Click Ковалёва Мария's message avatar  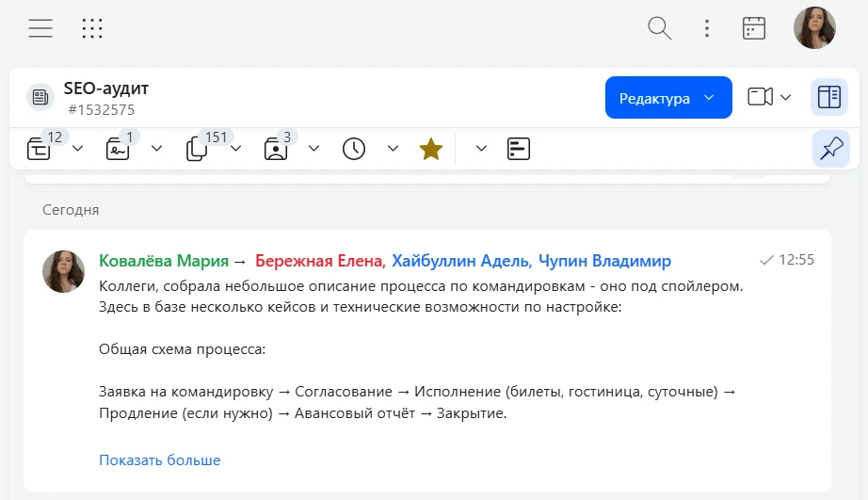pyautogui.click(x=64, y=271)
